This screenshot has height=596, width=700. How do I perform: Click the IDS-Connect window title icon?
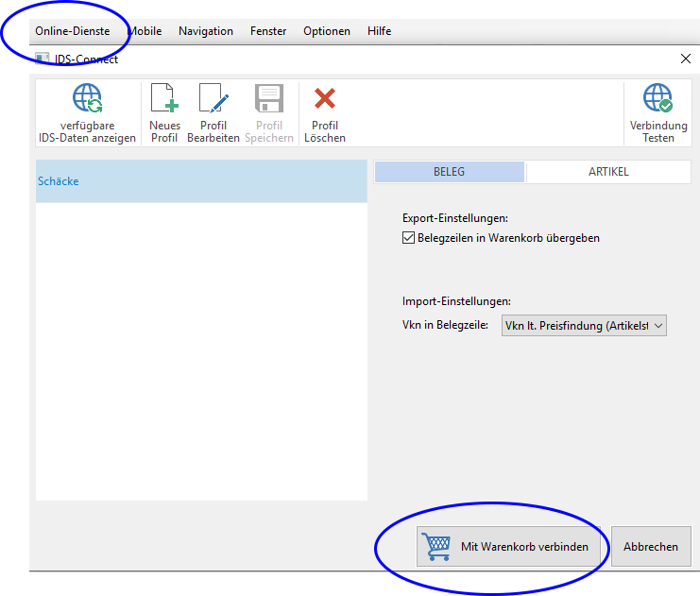point(43,59)
